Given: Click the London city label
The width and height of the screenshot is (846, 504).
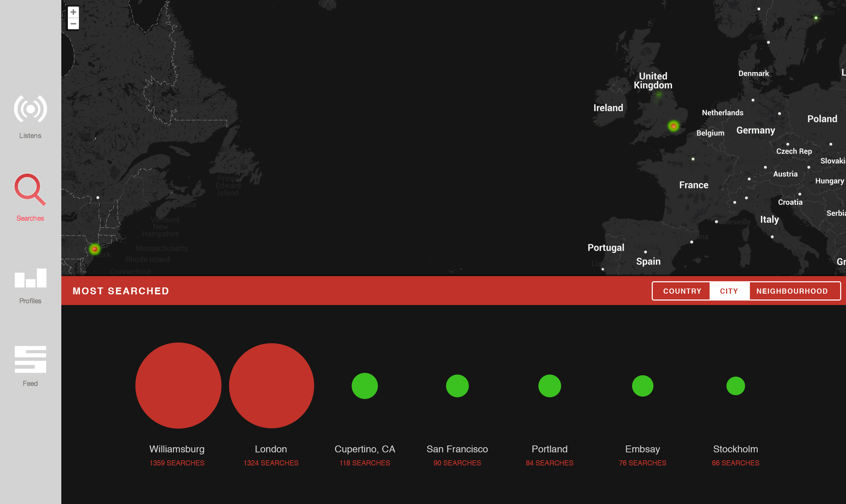Looking at the screenshot, I should [x=271, y=449].
